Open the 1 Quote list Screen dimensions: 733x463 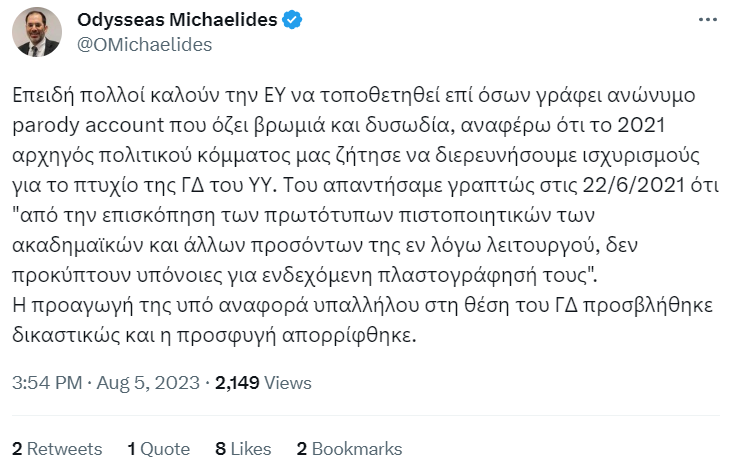[159, 448]
